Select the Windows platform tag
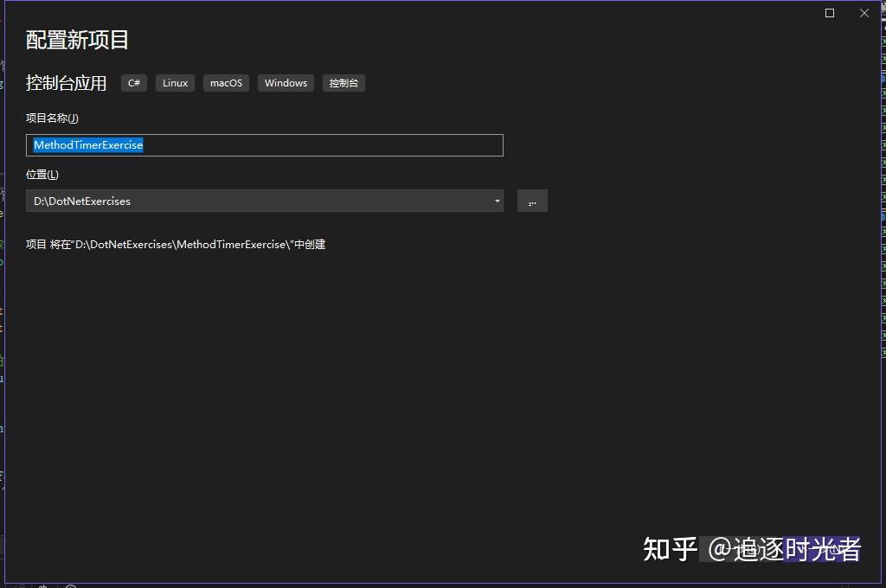886x588 pixels. [286, 82]
